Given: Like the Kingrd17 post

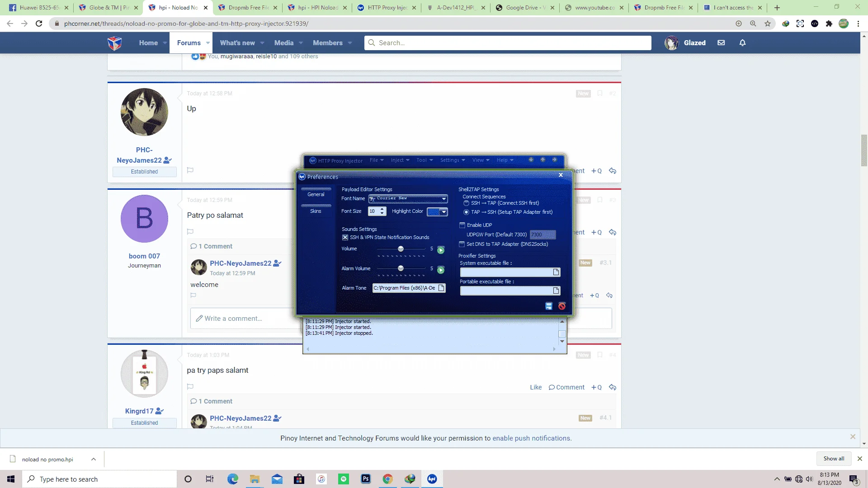Looking at the screenshot, I should click(x=536, y=387).
